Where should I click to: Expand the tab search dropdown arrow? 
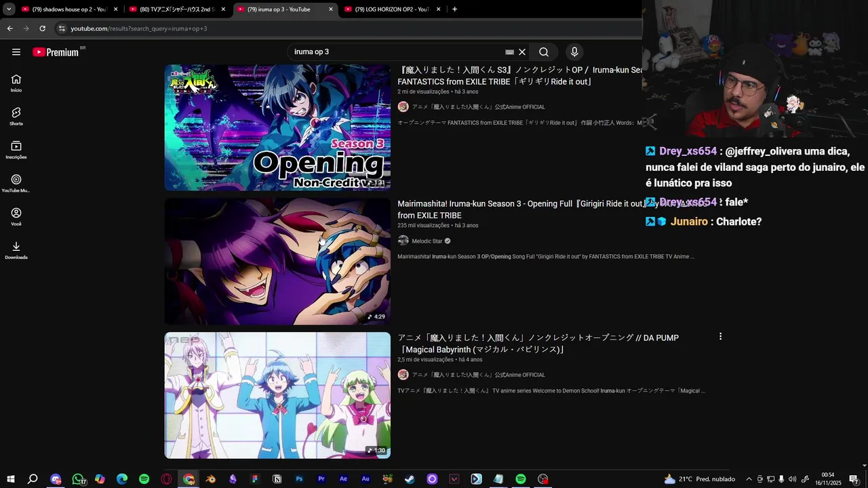coord(9,9)
